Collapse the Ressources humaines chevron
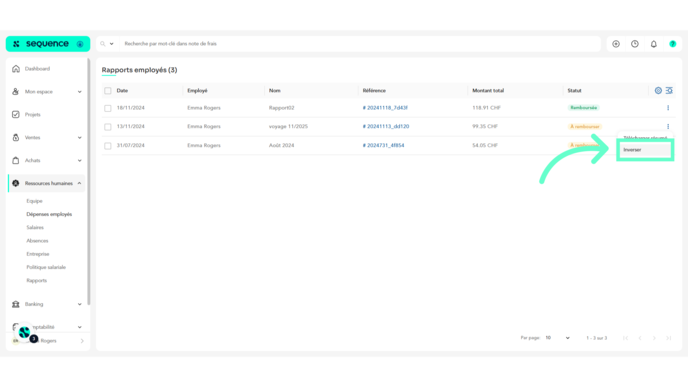Viewport: 688px width, 387px height. click(79, 183)
